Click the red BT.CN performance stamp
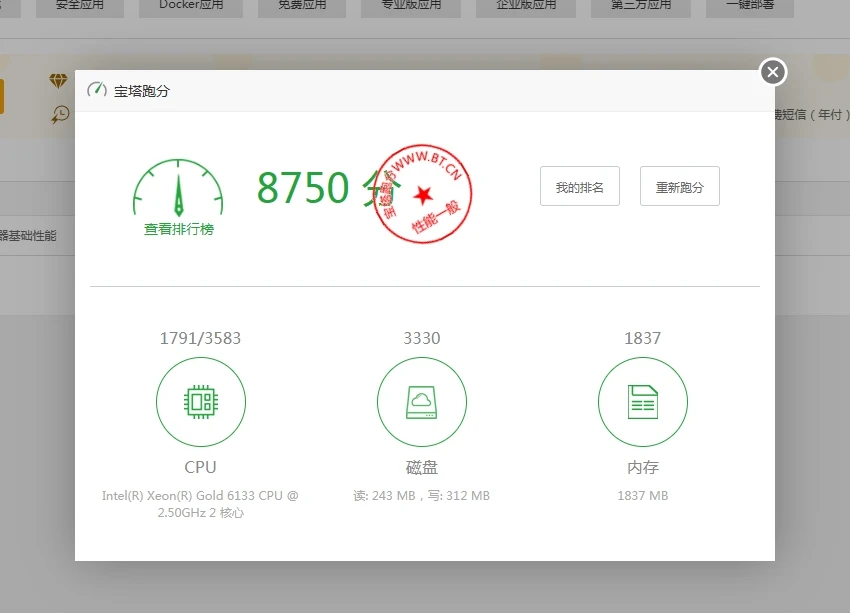Screen dimensions: 850x613 tap(422, 193)
